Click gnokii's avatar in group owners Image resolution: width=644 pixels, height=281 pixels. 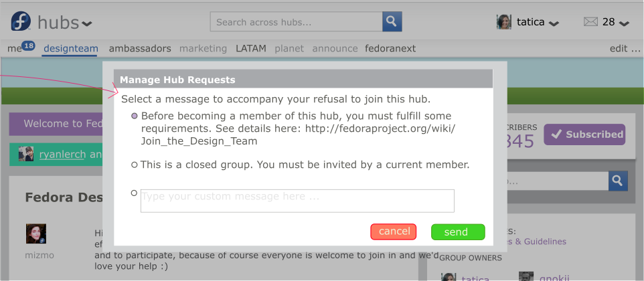[x=526, y=276]
